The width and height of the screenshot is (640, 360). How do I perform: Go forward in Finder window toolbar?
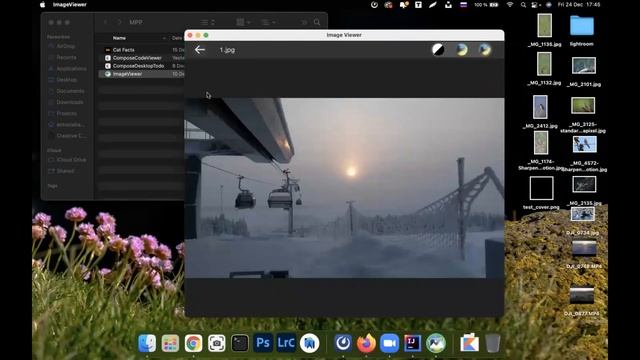point(119,22)
